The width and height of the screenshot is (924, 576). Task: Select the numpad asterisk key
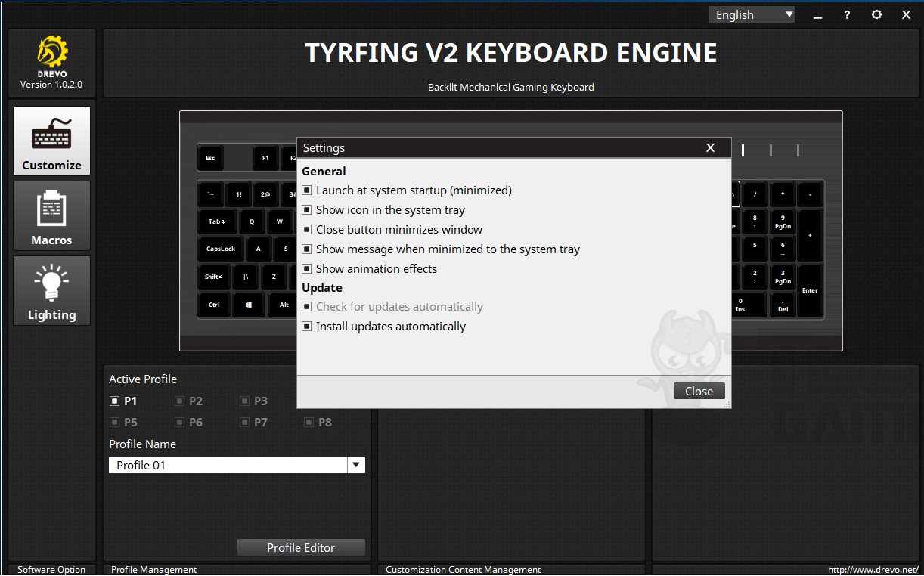pyautogui.click(x=783, y=194)
